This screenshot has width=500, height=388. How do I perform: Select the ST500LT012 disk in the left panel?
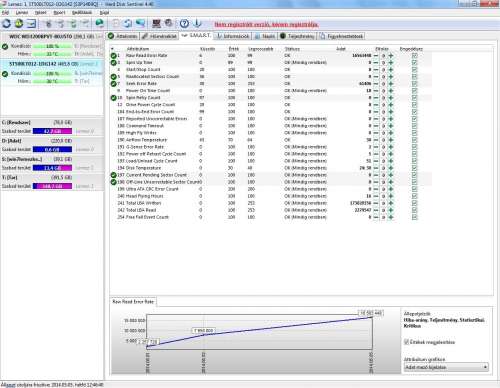[x=52, y=64]
